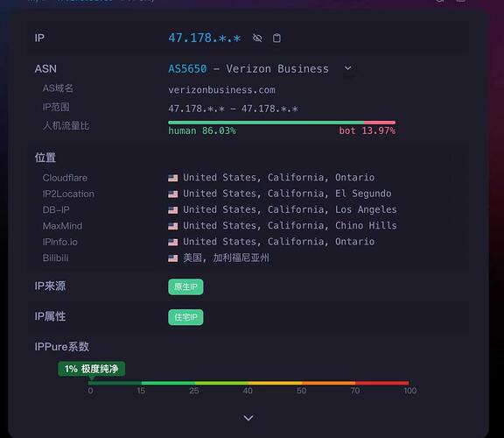504x438 pixels.
Task: Click the IPInfo.io source label
Action: (x=60, y=242)
